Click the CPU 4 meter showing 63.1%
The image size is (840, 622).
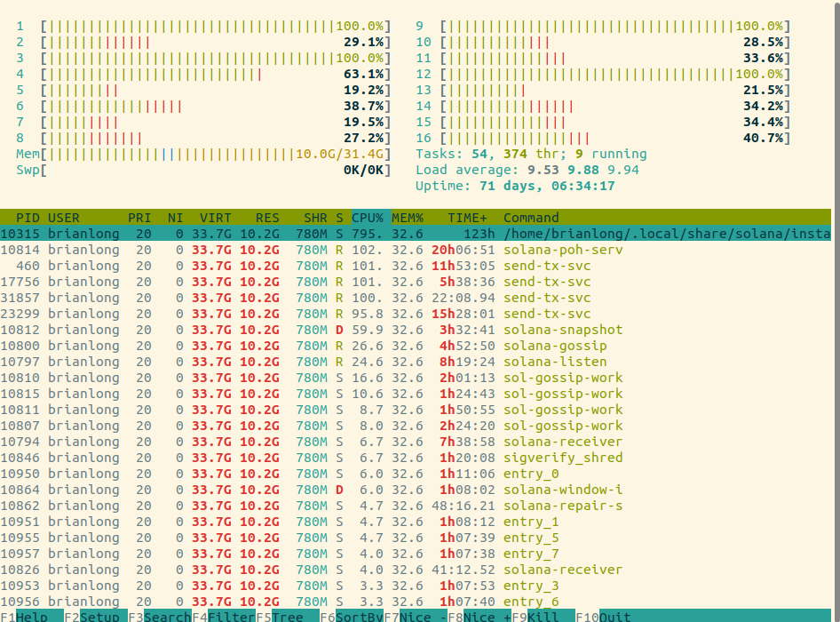click(x=203, y=74)
